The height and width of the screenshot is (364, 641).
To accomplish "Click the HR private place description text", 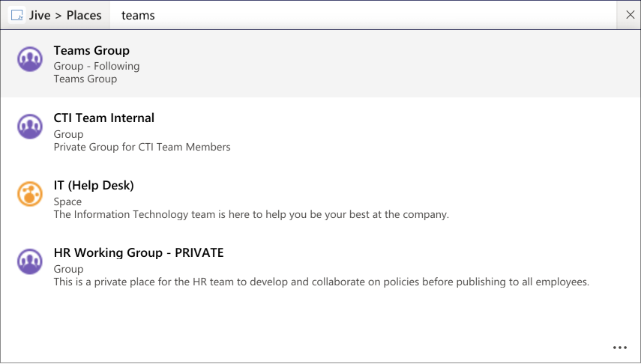I will [x=322, y=282].
